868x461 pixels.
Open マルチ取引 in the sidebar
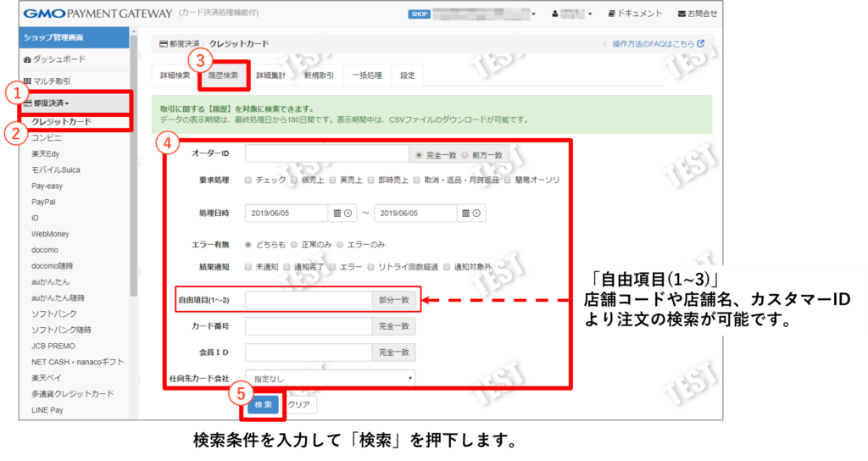(51, 81)
